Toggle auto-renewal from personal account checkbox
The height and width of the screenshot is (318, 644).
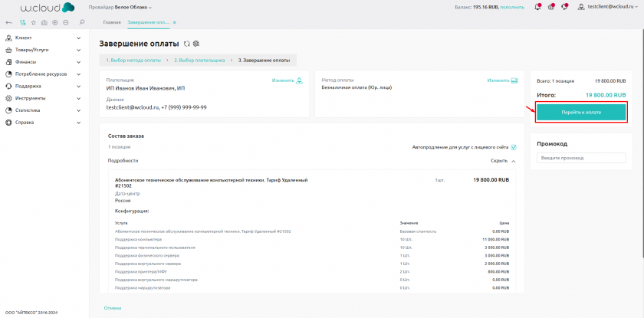point(514,147)
